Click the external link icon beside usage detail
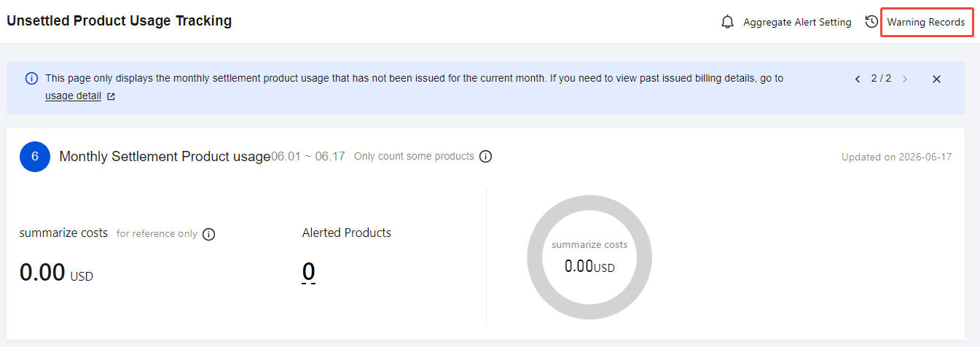This screenshot has width=980, height=347. click(x=111, y=96)
